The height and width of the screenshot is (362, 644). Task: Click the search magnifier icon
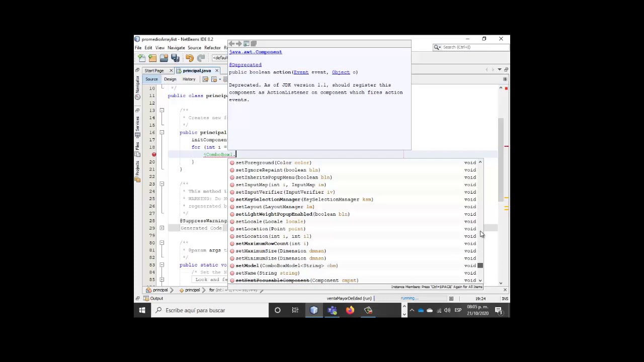pos(438,47)
